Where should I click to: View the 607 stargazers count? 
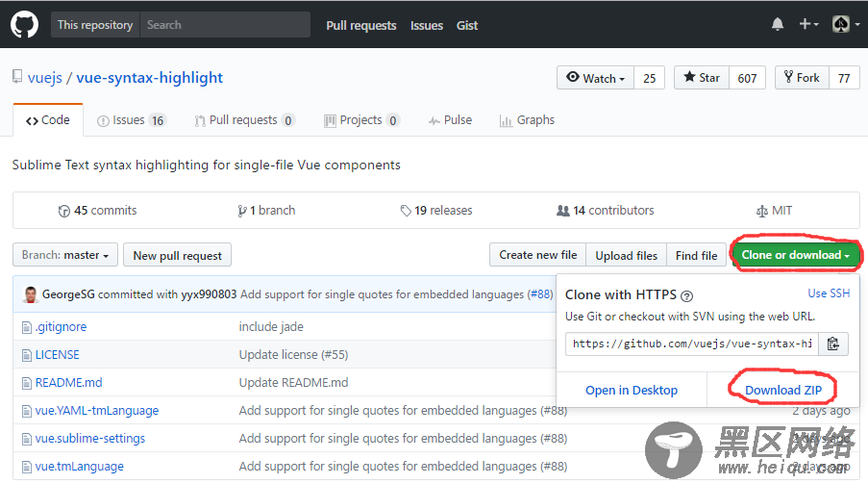[x=747, y=78]
